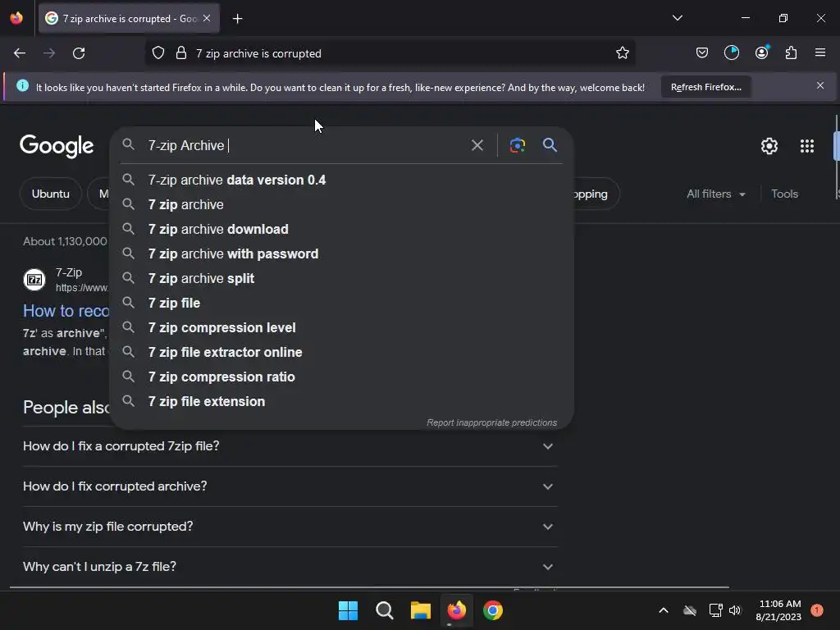Bookmark this page with the star
840x630 pixels.
[x=622, y=53]
